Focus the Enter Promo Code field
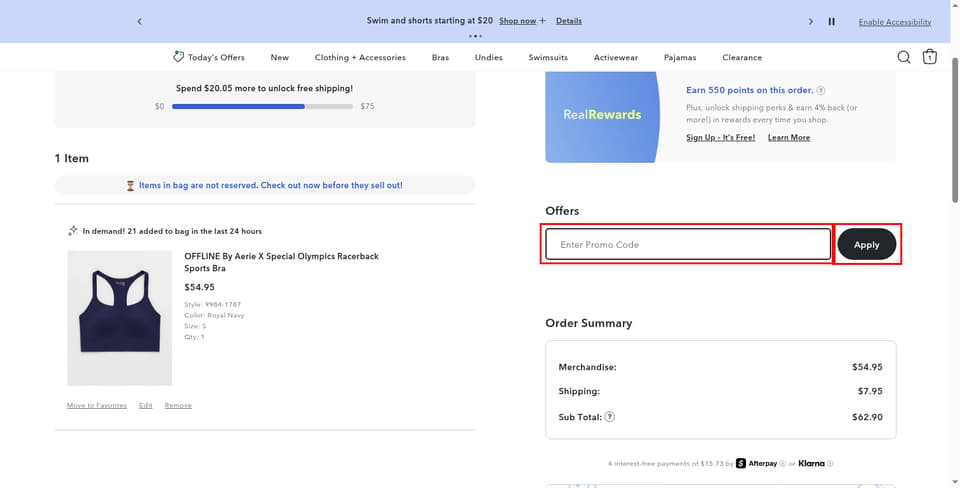This screenshot has height=488, width=960. [x=688, y=244]
